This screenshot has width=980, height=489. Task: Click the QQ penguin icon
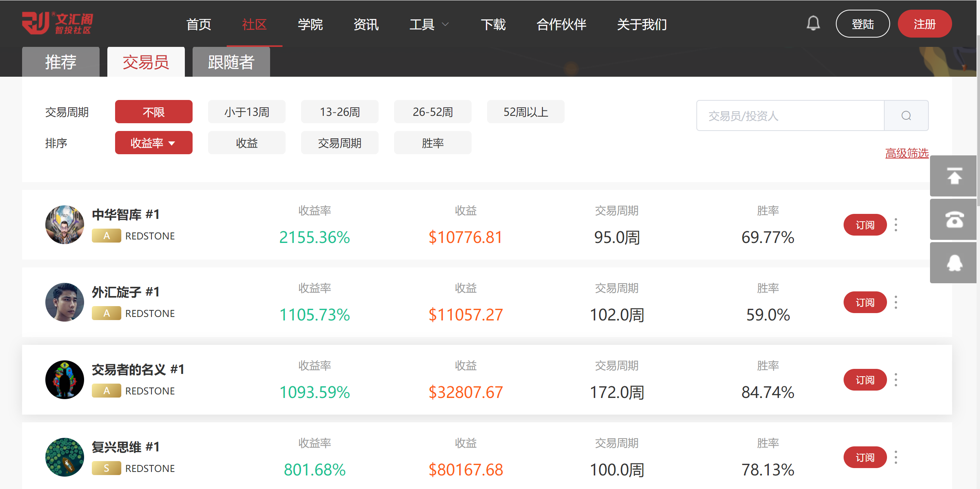pos(954,263)
